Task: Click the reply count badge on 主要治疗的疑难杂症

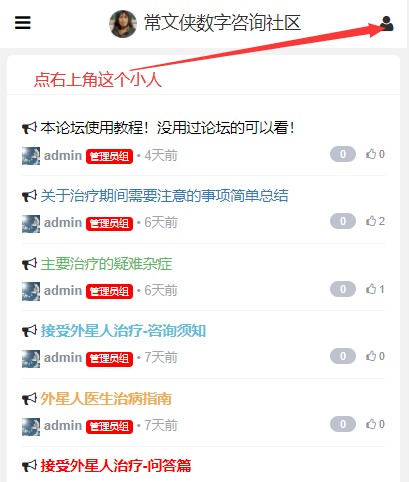Action: 343,289
